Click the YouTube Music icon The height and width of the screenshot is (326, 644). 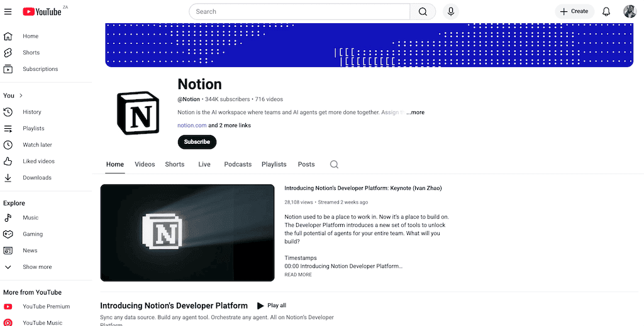point(8,323)
